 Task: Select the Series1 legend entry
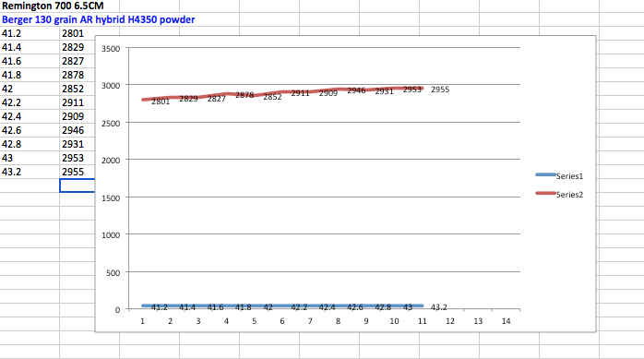pos(559,175)
